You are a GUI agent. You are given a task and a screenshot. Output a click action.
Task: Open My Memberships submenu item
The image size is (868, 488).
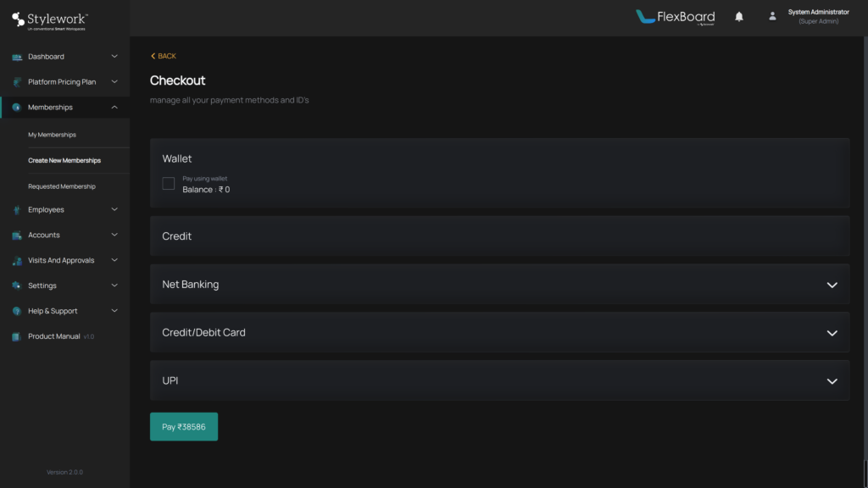(52, 135)
